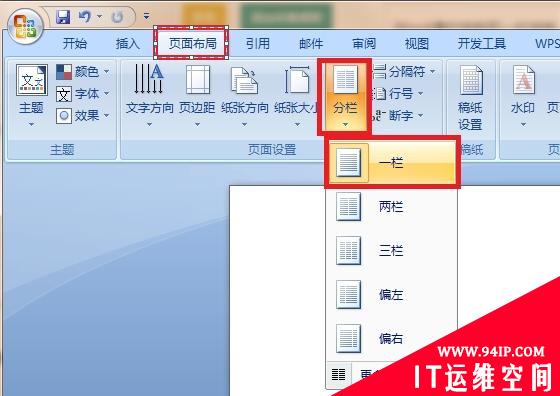Expand the 纸张方向 dropdown arrow
The image size is (560, 396).
click(245, 124)
